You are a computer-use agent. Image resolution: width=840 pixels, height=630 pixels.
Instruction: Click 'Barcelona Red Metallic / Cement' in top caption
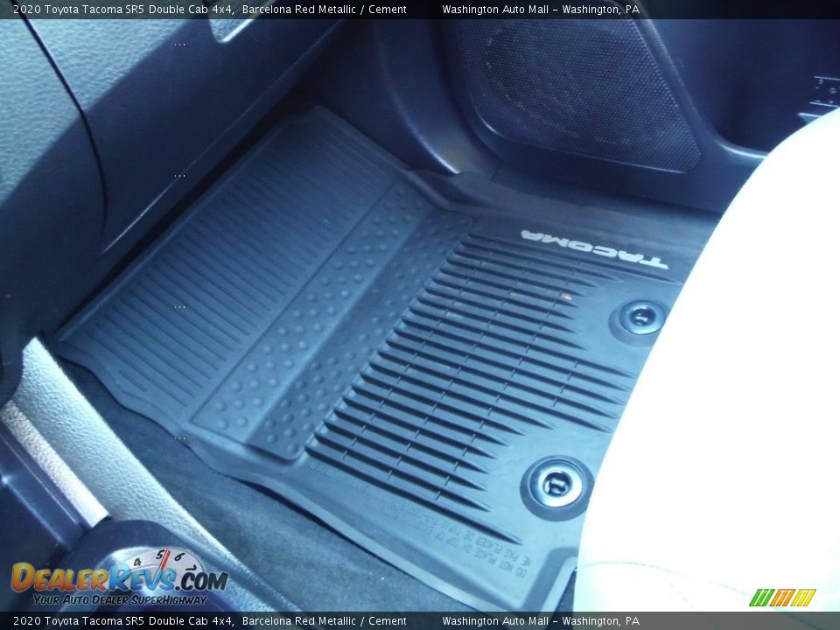324,10
